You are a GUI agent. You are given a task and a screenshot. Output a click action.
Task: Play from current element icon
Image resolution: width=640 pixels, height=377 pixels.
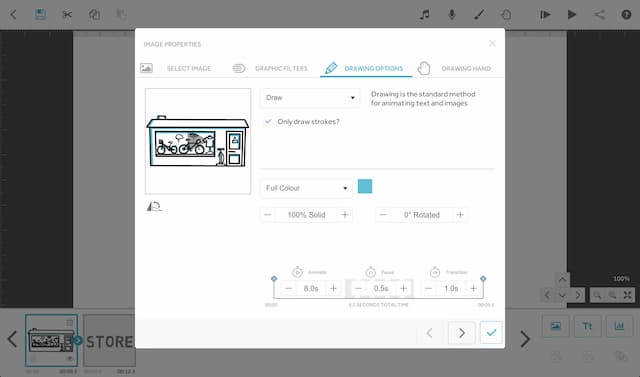[x=545, y=15]
